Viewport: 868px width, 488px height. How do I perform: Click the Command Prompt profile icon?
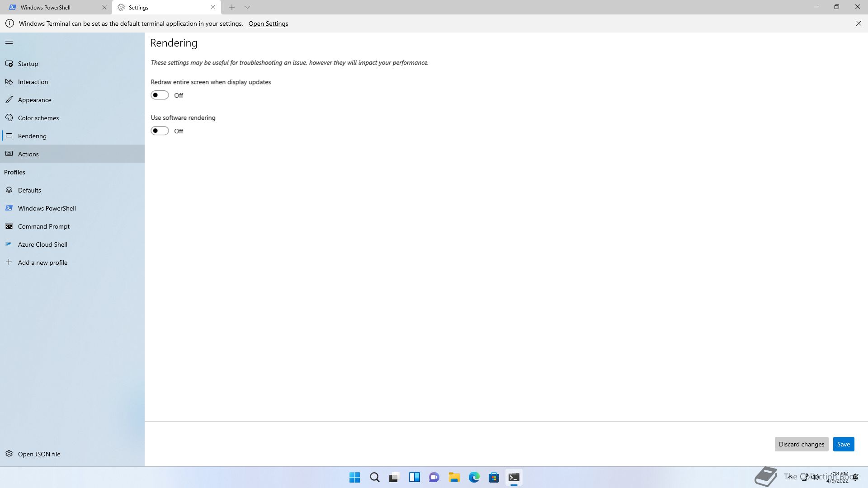point(9,226)
